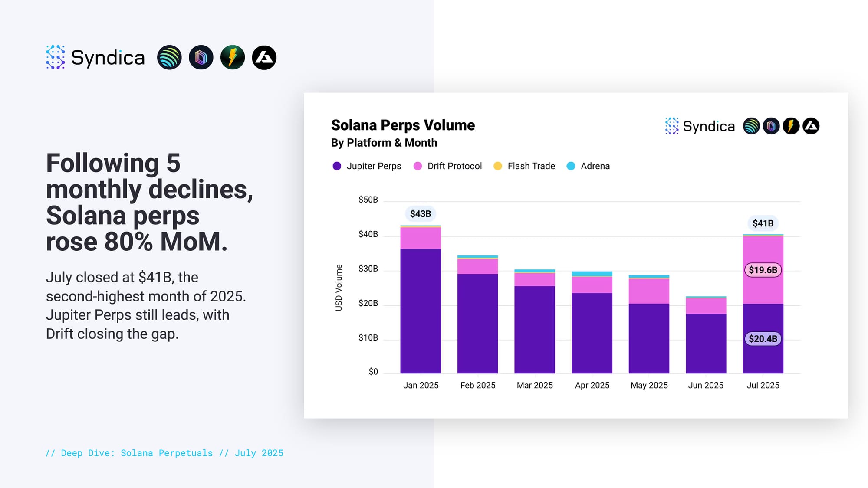The image size is (868, 488).
Task: Click the $50B y-axis label
Action: [x=368, y=200]
